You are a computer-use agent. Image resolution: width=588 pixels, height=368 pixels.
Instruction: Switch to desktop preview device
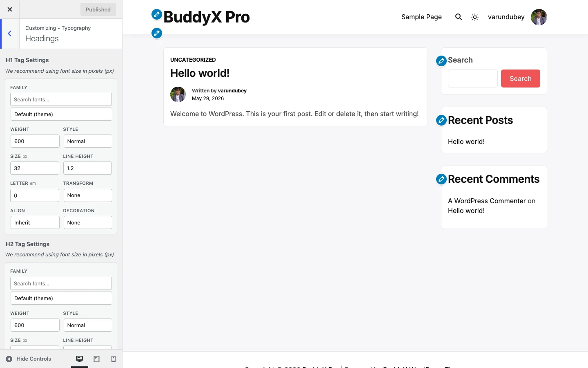80,359
